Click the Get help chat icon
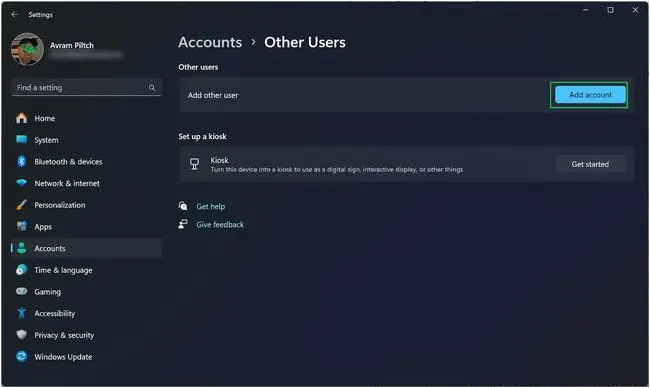The height and width of the screenshot is (388, 650). [183, 206]
